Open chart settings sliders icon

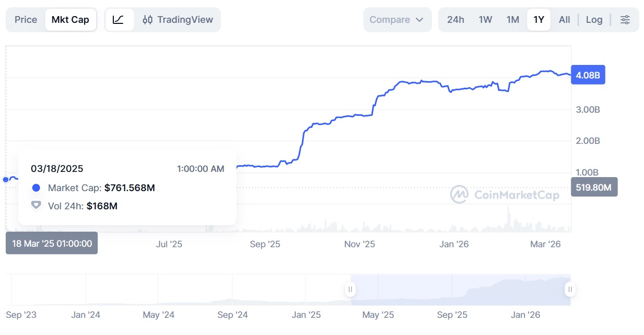point(625,20)
